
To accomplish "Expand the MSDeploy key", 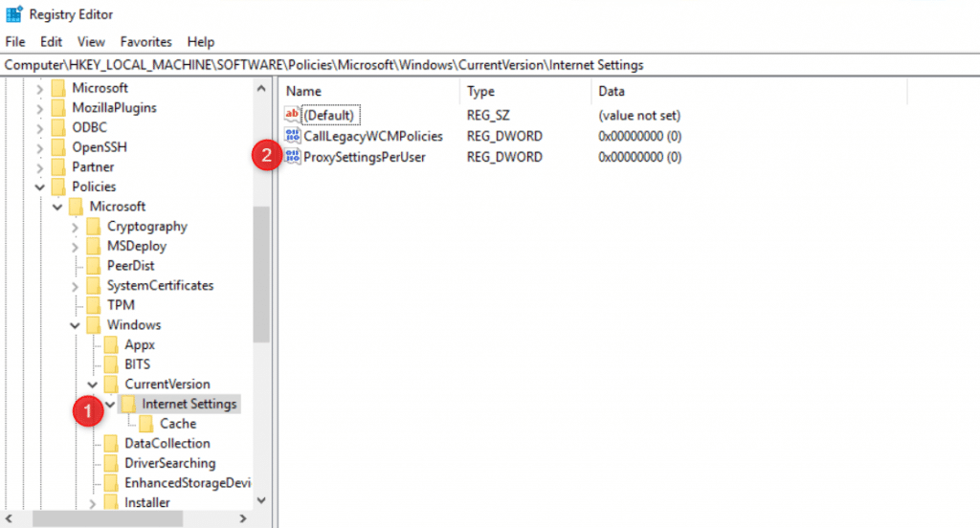I will (75, 247).
